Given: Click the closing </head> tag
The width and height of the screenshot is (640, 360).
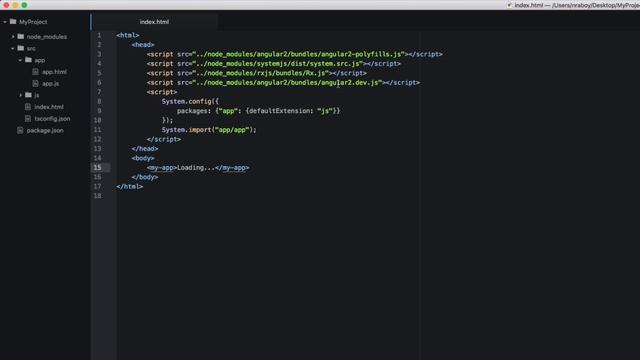Looking at the screenshot, I should (145, 149).
